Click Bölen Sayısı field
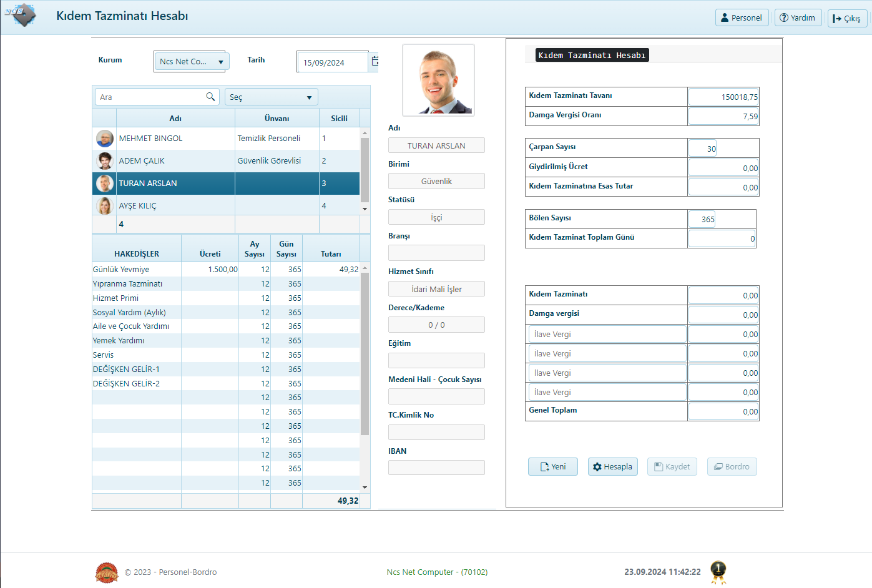Screen dimensions: 872x588 702,219
